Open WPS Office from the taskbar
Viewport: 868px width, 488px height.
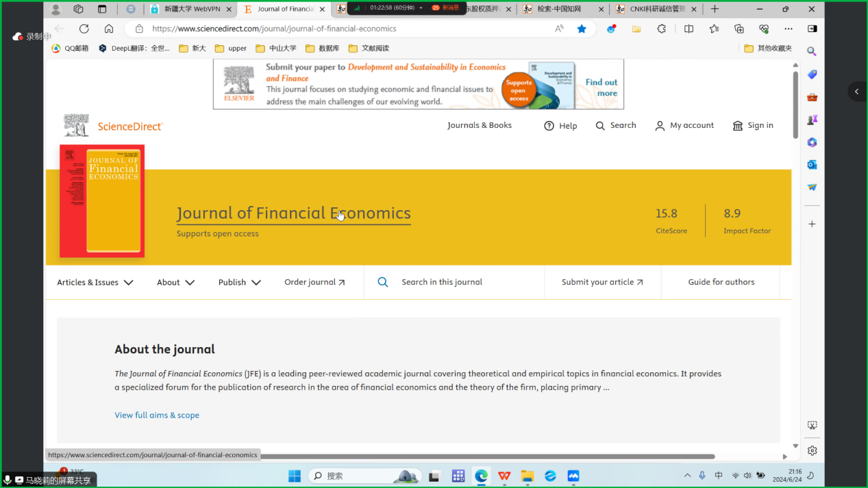pos(504,476)
